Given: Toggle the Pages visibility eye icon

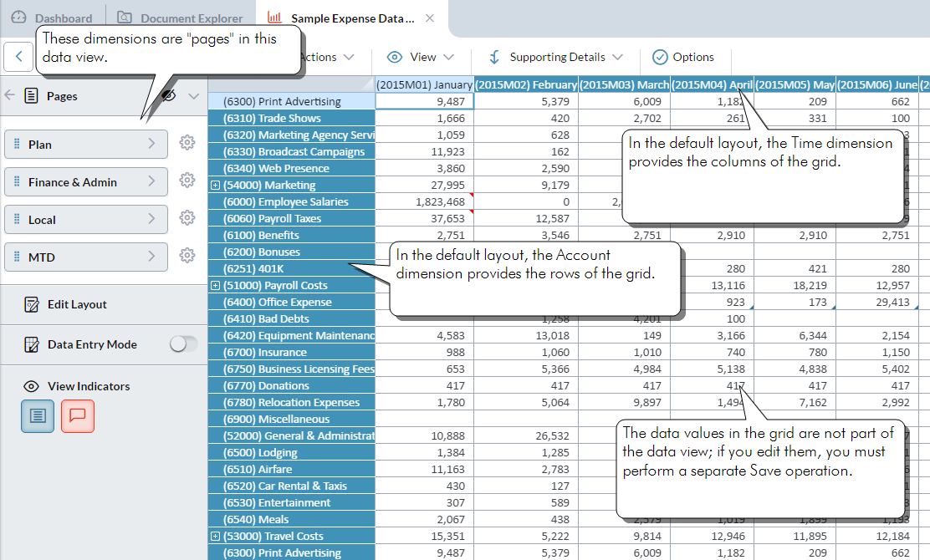Looking at the screenshot, I should [x=169, y=95].
